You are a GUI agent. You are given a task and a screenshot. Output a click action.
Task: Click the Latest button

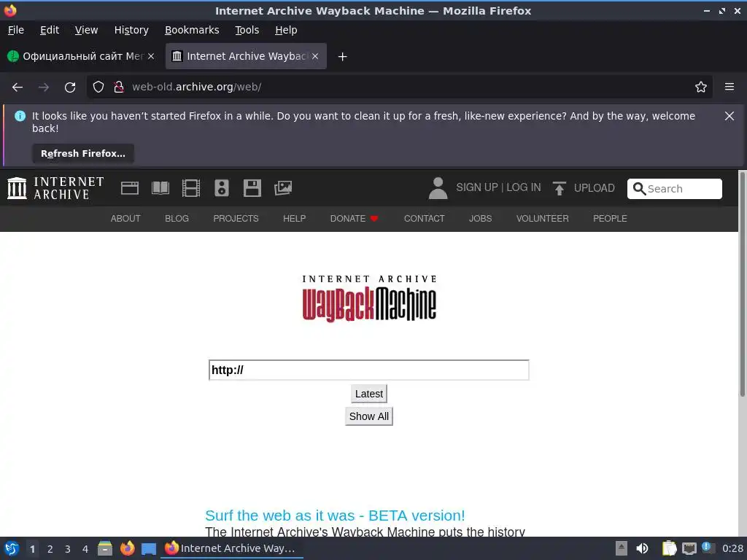pyautogui.click(x=368, y=394)
